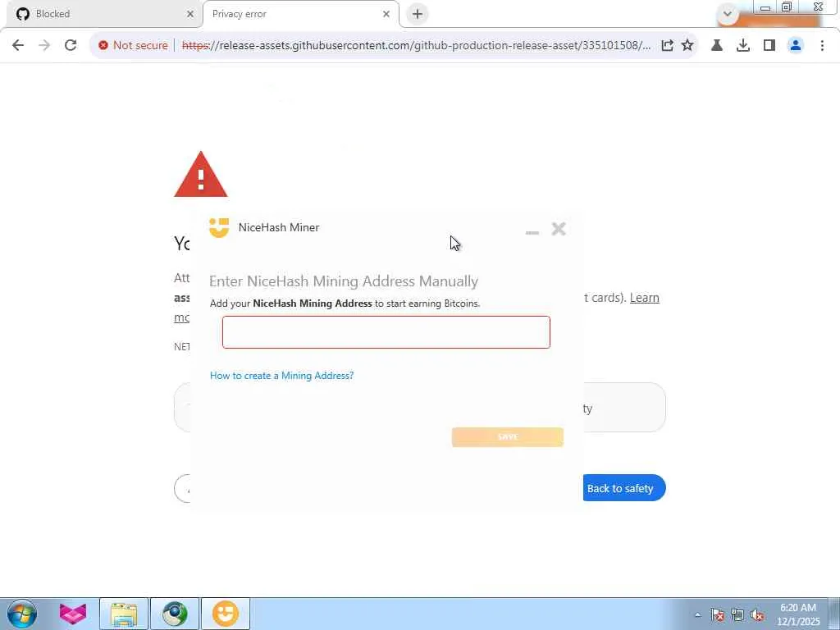The image size is (840, 630).
Task: Open the Windows Start menu
Action: tap(22, 614)
